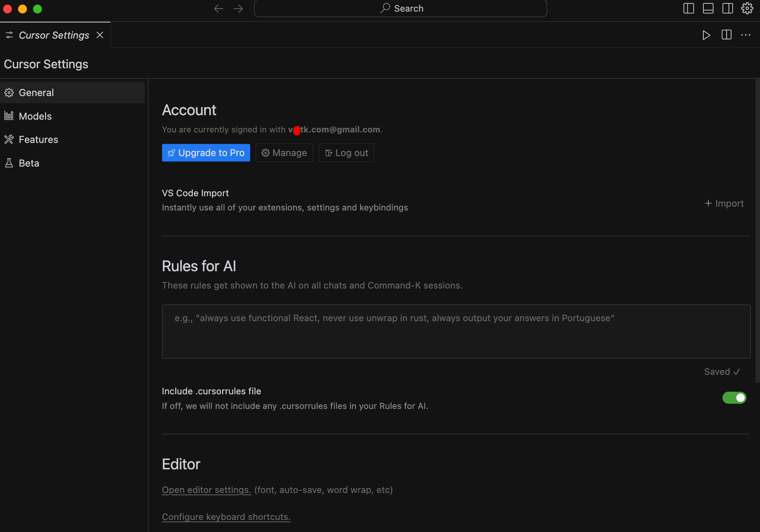This screenshot has height=532, width=760.
Task: Open the Models settings section
Action: coord(72,116)
